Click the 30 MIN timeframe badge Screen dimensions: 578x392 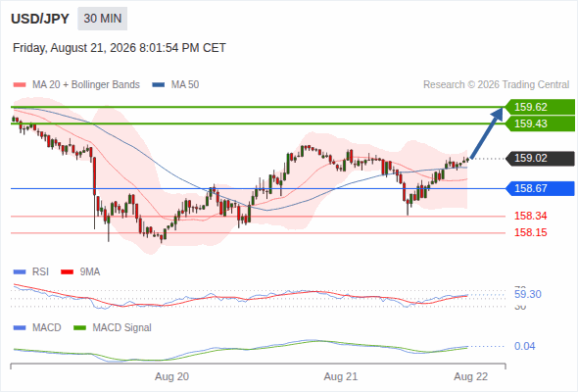pos(103,19)
